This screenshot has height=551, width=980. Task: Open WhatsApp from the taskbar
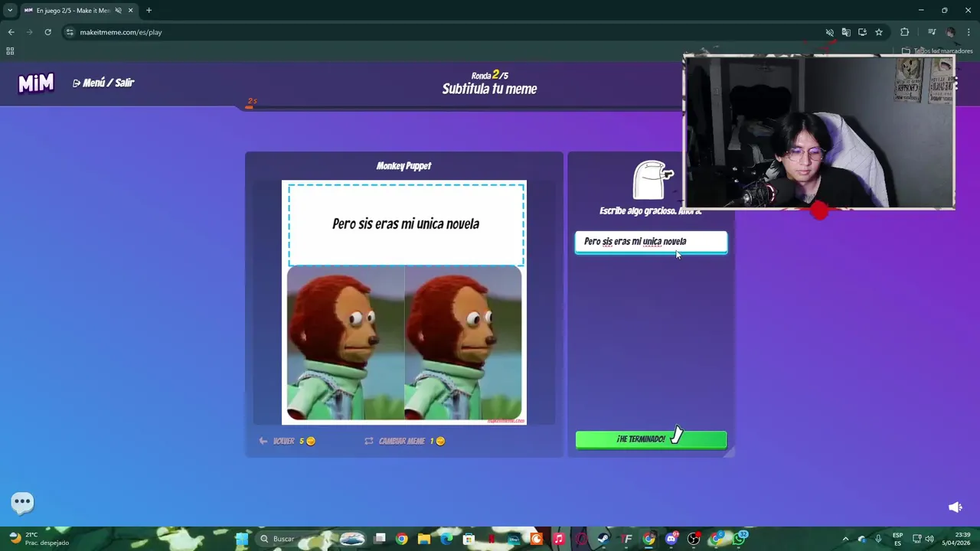tap(739, 539)
